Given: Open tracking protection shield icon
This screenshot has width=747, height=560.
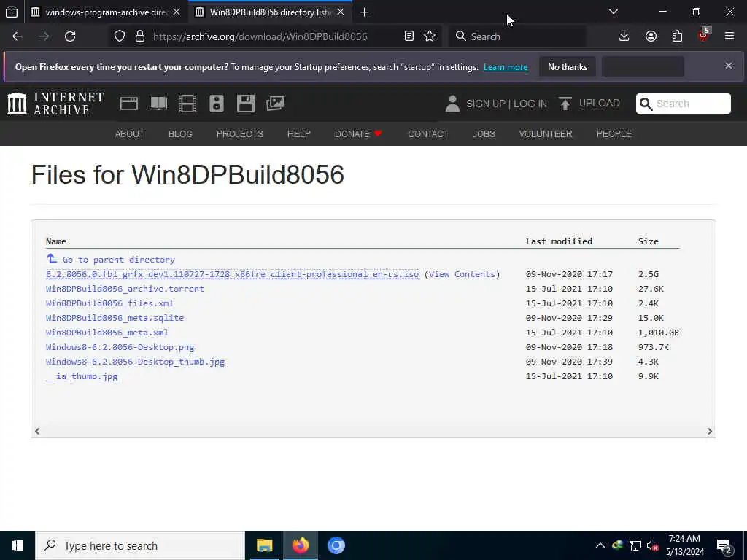Looking at the screenshot, I should [120, 36].
